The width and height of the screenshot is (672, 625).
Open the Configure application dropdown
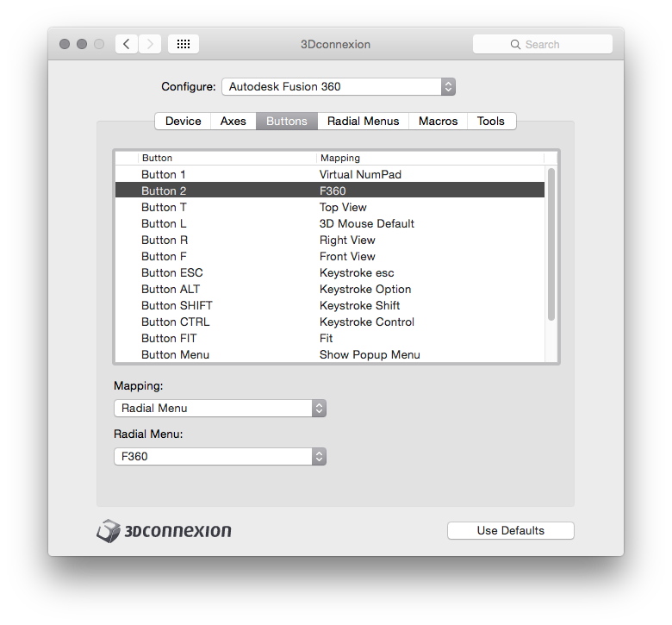[339, 87]
